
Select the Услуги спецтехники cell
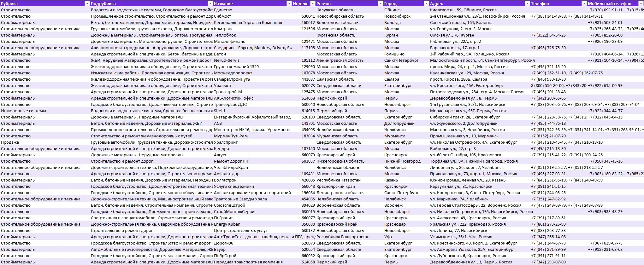pyautogui.click(x=252, y=186)
